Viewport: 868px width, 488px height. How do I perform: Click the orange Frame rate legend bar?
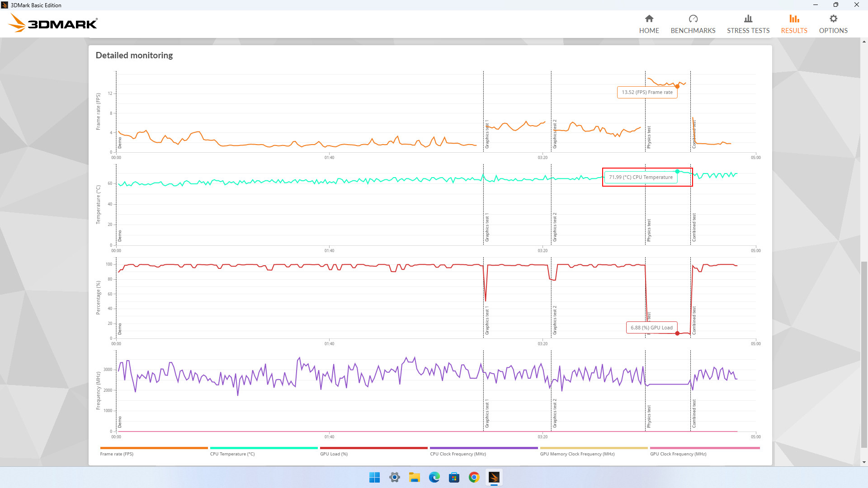[x=154, y=448]
